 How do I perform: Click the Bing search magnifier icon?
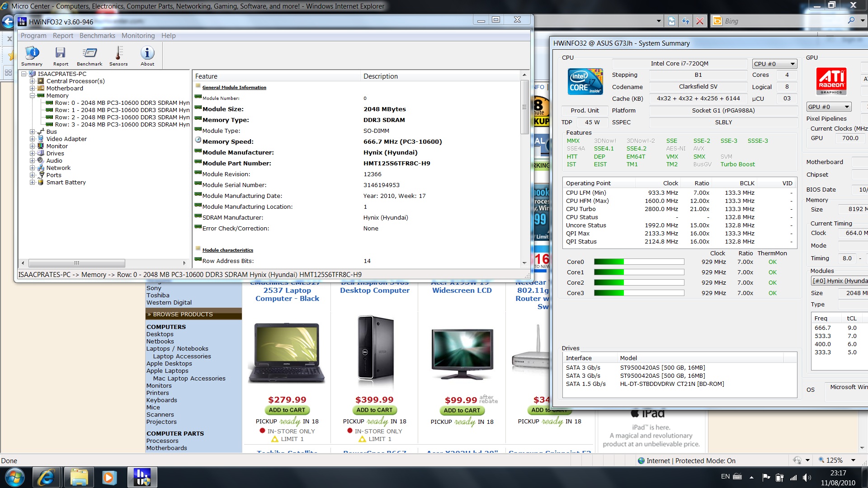point(851,21)
